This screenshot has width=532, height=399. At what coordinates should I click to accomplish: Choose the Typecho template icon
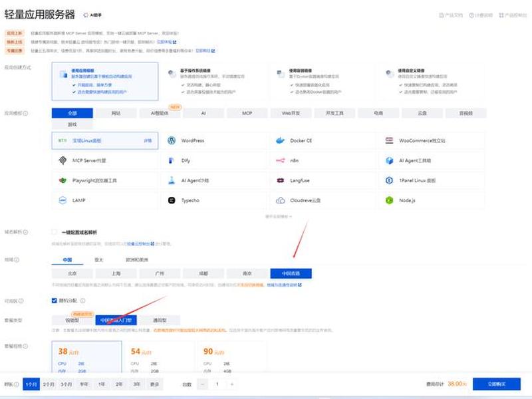coord(172,200)
